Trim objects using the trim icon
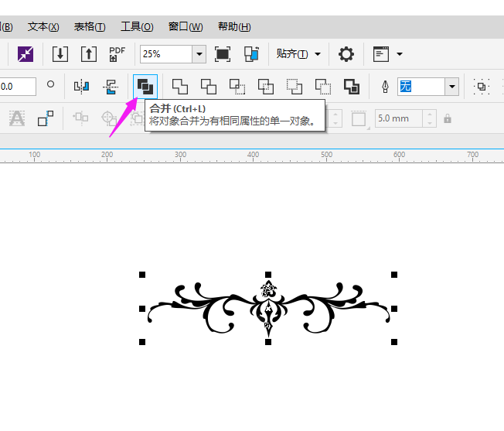Viewport: 504px width, 431px height. coord(209,86)
